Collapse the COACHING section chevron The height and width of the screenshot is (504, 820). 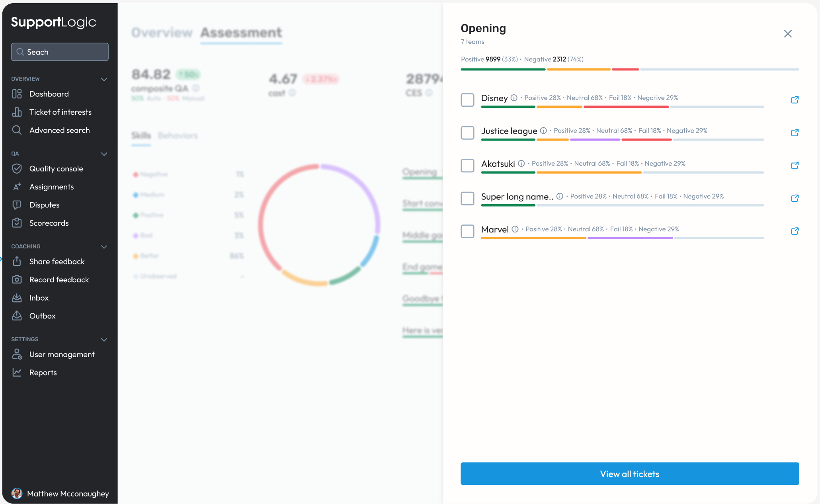coord(104,247)
